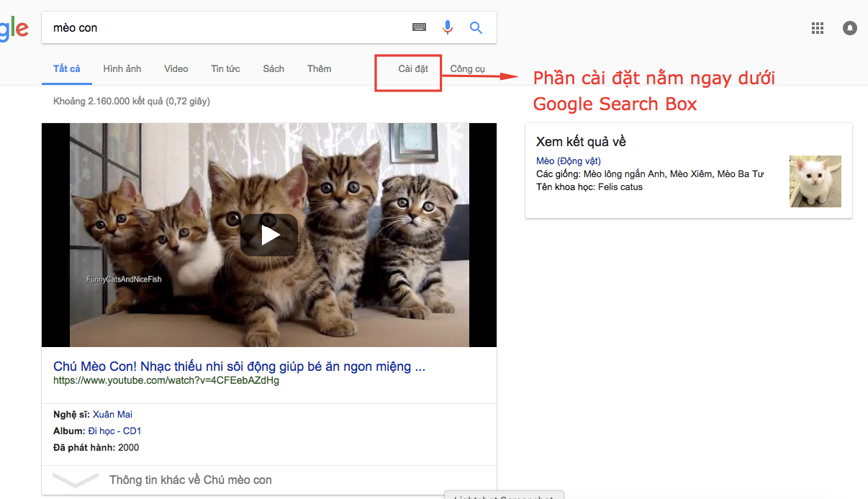The height and width of the screenshot is (499, 868).
Task: Select the "Tất cả" tab
Action: [x=67, y=69]
